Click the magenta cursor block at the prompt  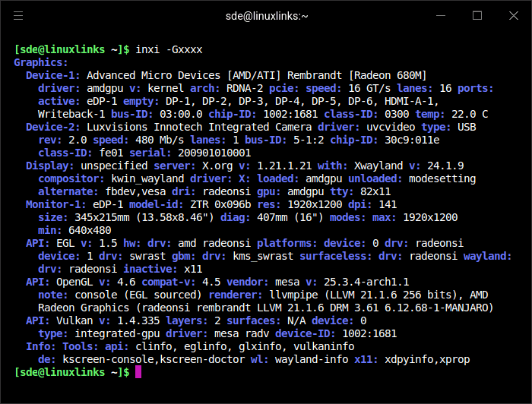138,372
